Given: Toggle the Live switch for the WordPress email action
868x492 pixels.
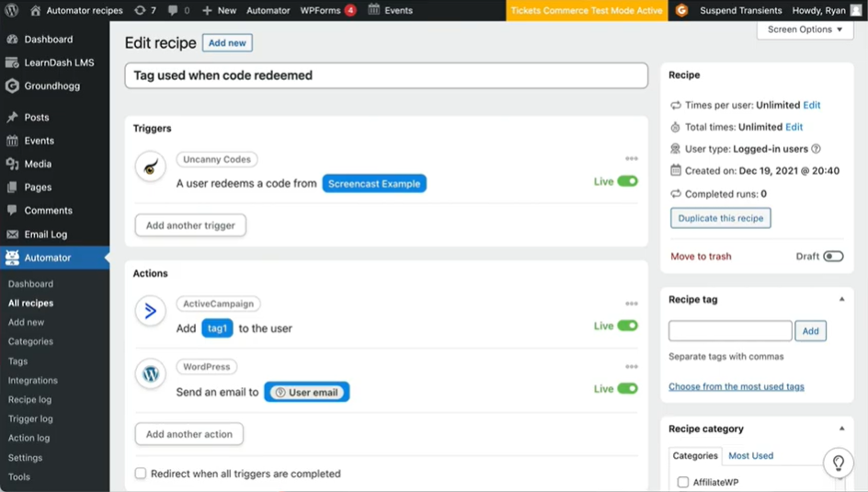Looking at the screenshot, I should (x=628, y=389).
